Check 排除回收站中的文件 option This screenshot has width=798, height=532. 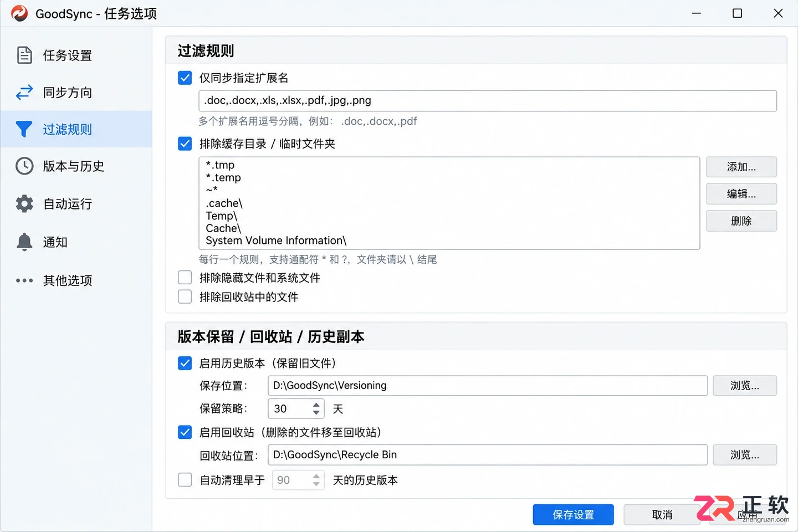[x=185, y=296]
